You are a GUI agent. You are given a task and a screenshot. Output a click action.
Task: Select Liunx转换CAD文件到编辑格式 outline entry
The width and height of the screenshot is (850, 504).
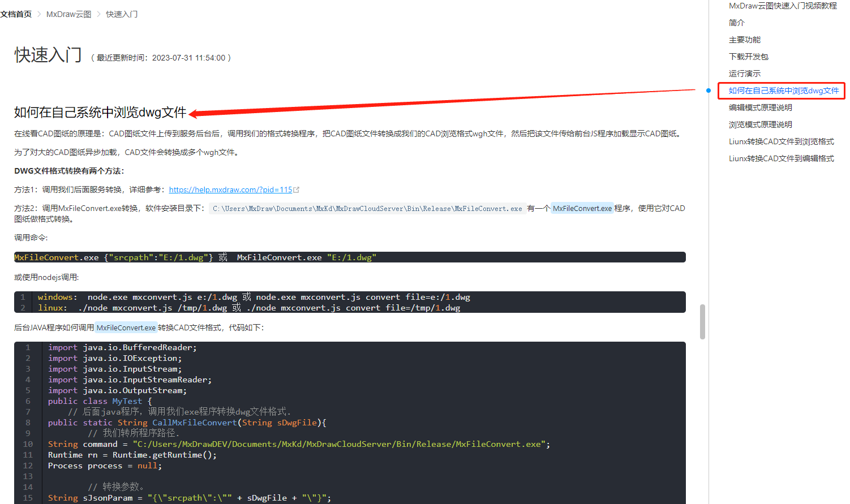tap(782, 158)
